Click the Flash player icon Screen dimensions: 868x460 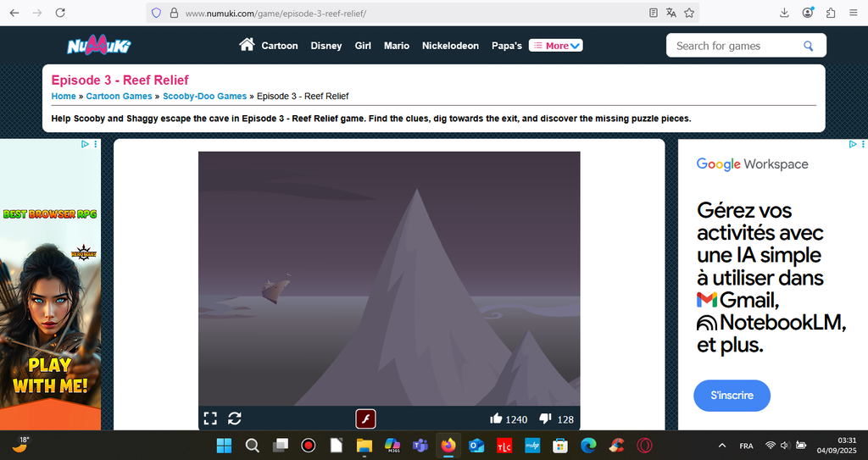coord(365,419)
